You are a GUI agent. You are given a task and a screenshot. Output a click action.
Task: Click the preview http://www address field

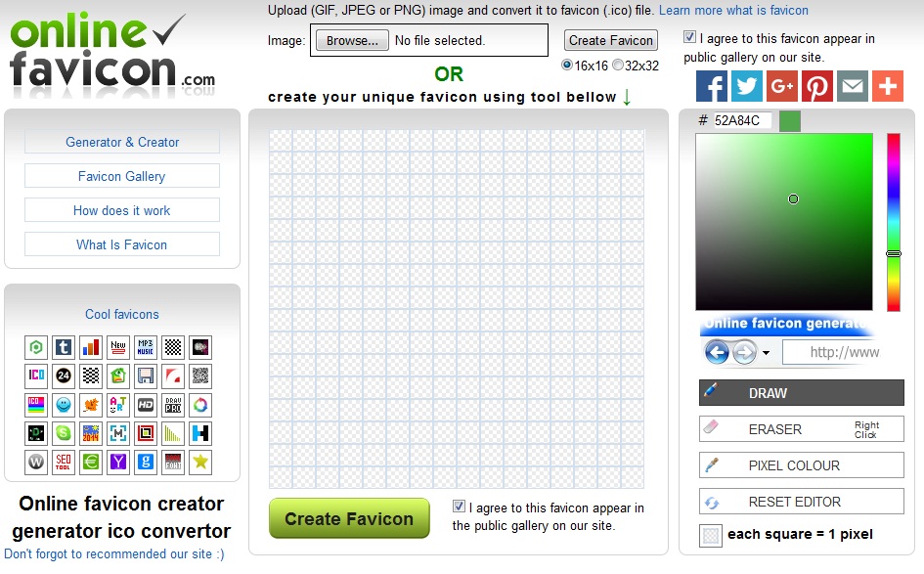coord(831,352)
